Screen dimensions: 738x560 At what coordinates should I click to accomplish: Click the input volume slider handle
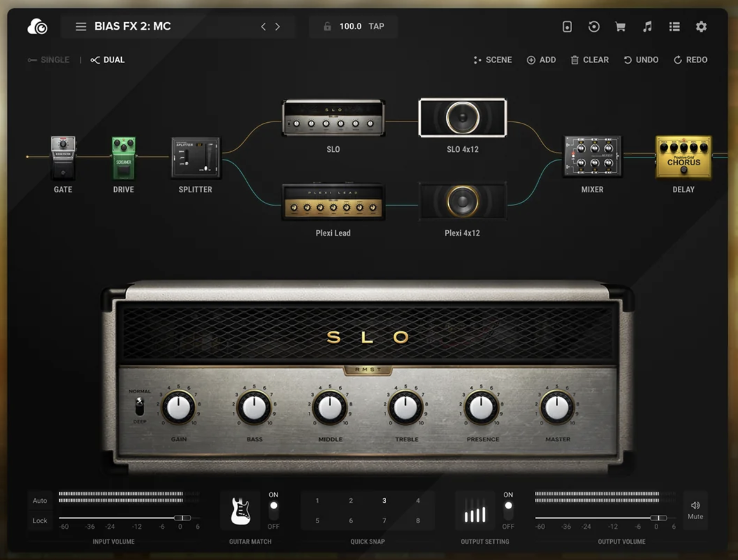(183, 517)
